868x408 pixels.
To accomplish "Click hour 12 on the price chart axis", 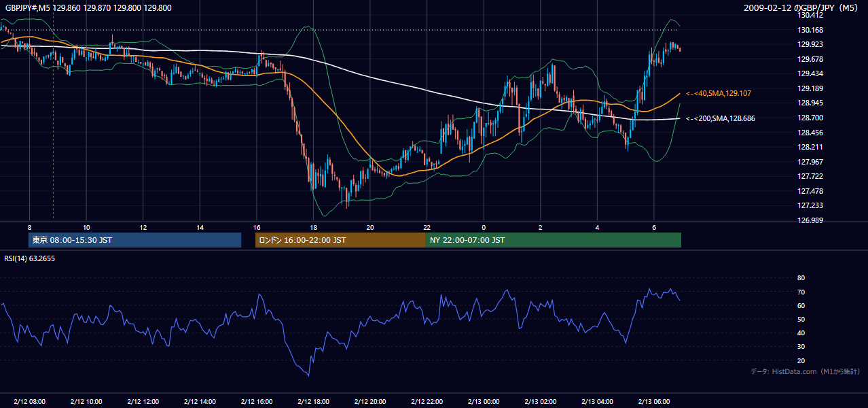I will pos(143,227).
